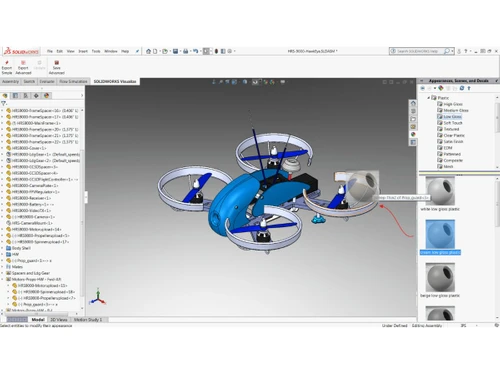Click the Save icon in the top toolbar
500x375 pixels.
point(175,51)
